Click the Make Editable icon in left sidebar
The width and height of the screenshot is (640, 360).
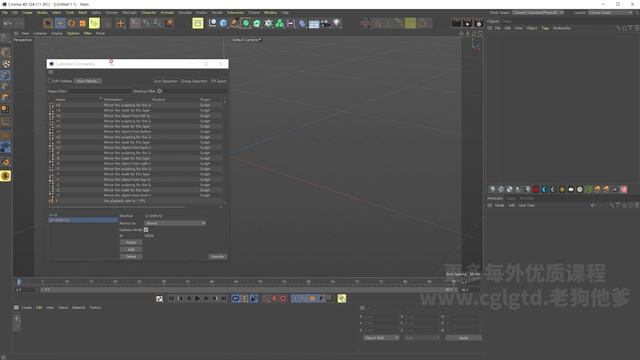click(x=5, y=38)
